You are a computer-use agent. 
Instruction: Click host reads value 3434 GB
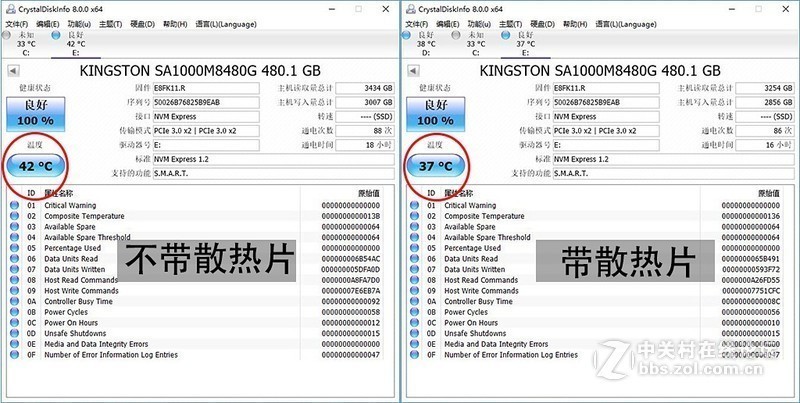tap(365, 88)
